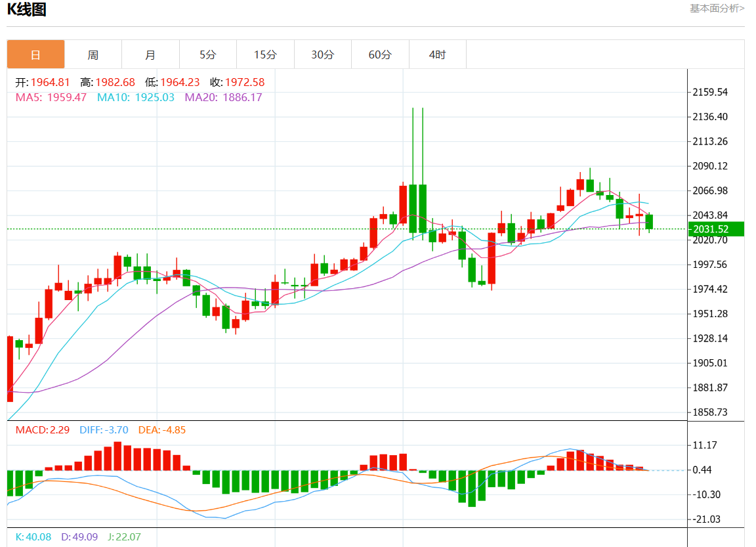This screenshot has width=756, height=547.
Task: Switch to the 周 weekly tab
Action: coord(93,55)
